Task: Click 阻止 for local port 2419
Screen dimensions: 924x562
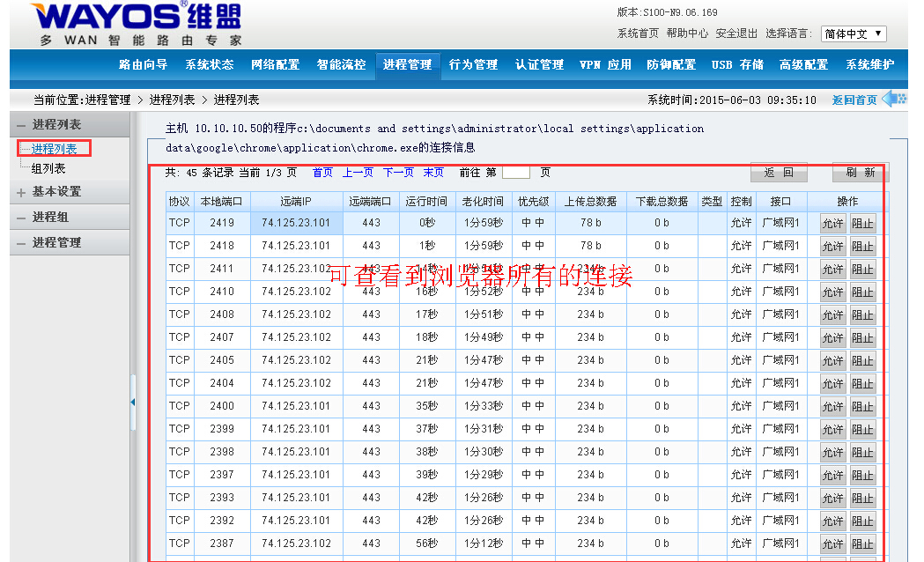Action: click(862, 224)
